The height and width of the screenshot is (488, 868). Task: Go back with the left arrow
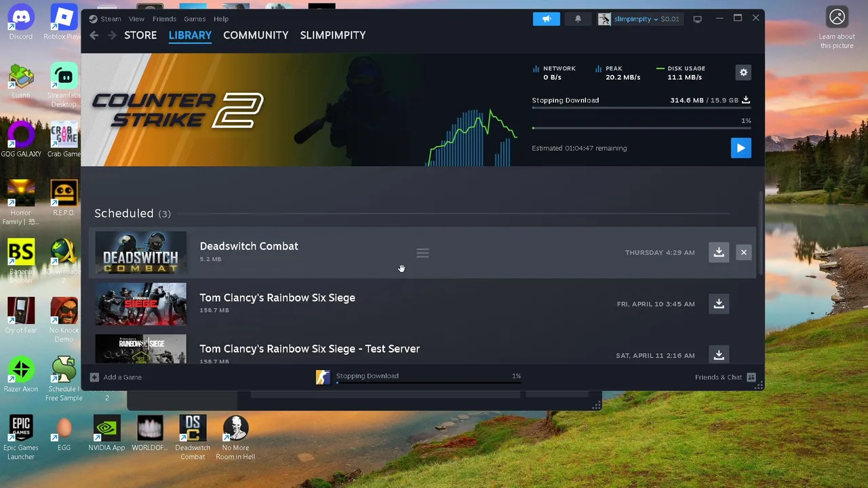[94, 35]
